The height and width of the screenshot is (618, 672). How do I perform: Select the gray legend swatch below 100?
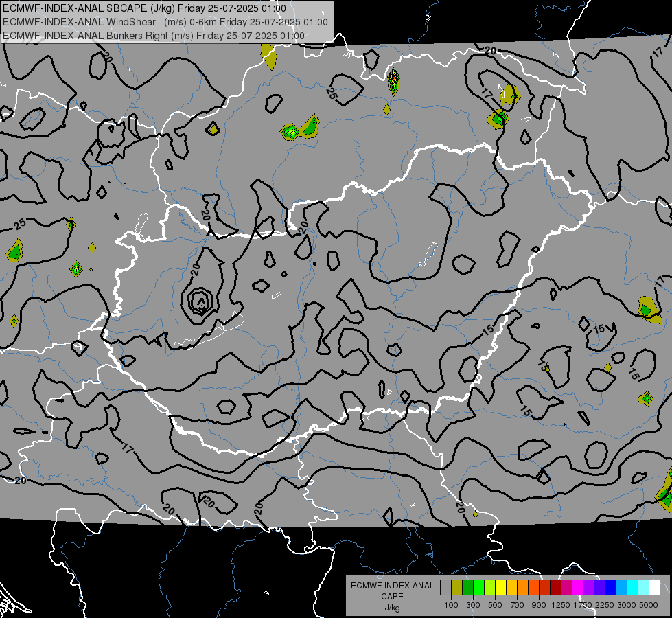[x=445, y=588]
